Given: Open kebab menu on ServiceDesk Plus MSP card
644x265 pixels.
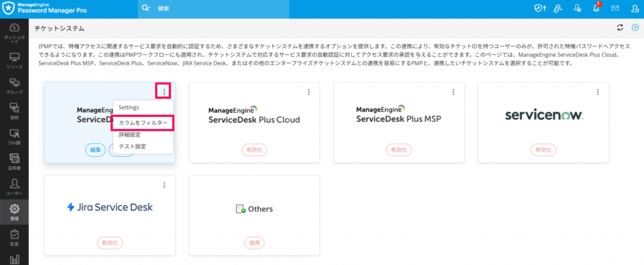Looking at the screenshot, I should 453,92.
